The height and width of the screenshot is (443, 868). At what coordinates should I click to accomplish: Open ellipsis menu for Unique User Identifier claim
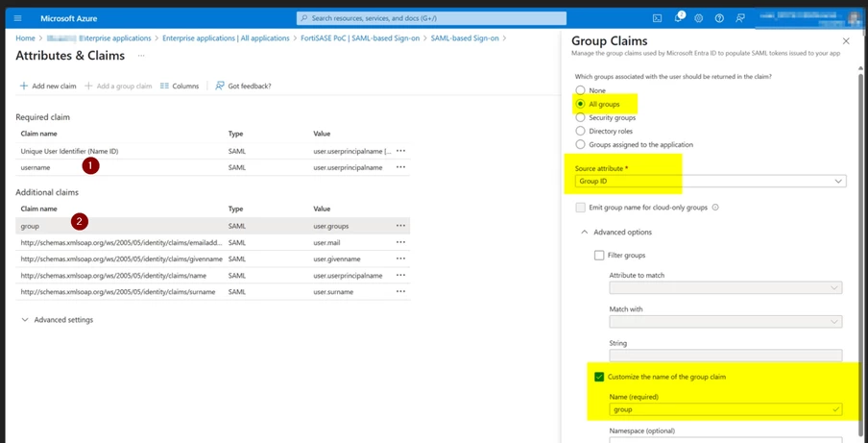pyautogui.click(x=400, y=151)
